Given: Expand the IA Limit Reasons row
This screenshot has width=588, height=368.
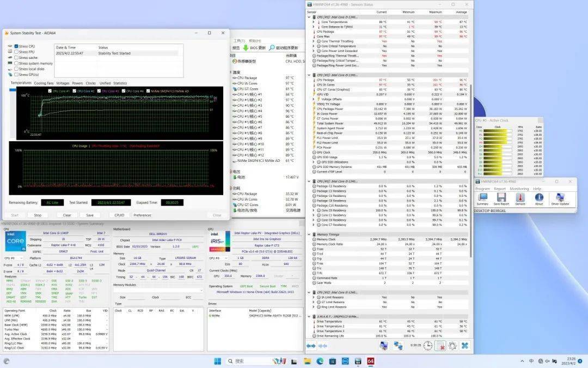Looking at the screenshot, I should point(314,297).
